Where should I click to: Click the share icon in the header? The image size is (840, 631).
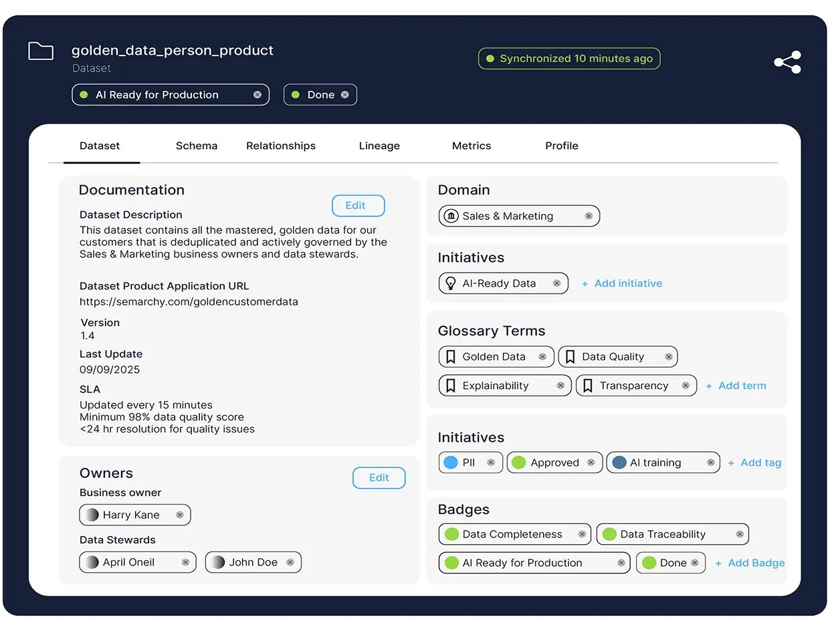pyautogui.click(x=787, y=62)
